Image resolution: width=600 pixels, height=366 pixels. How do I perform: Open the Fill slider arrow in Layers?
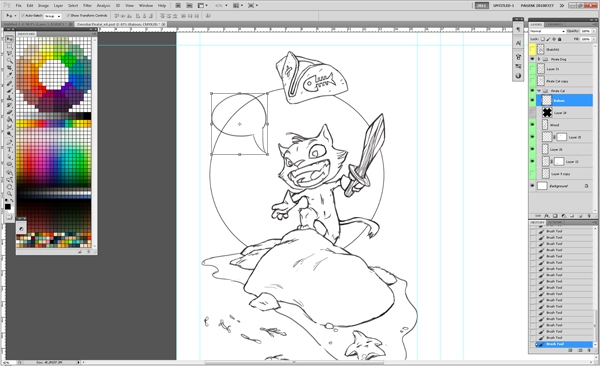click(x=593, y=39)
